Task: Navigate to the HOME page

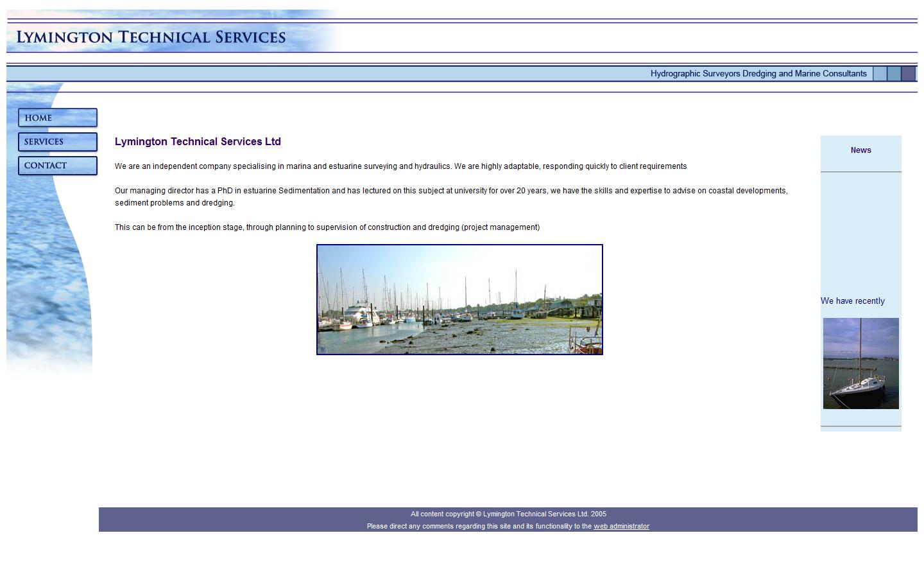Action: [x=57, y=118]
